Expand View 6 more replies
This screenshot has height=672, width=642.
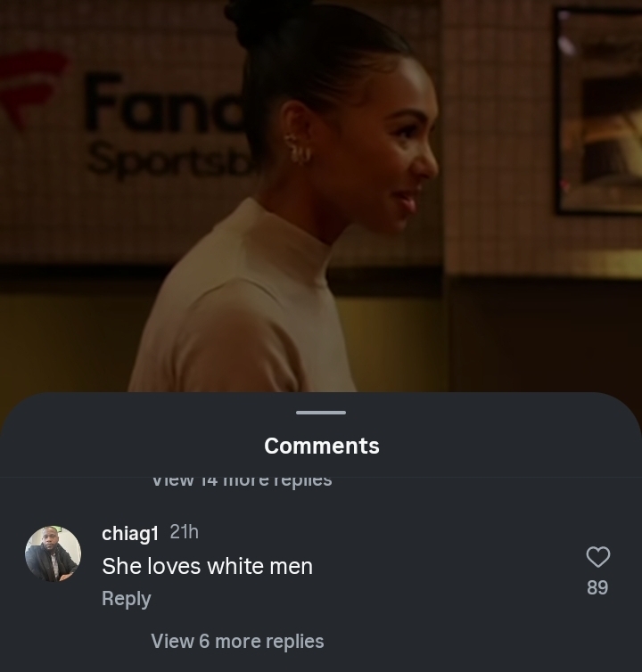click(x=237, y=641)
